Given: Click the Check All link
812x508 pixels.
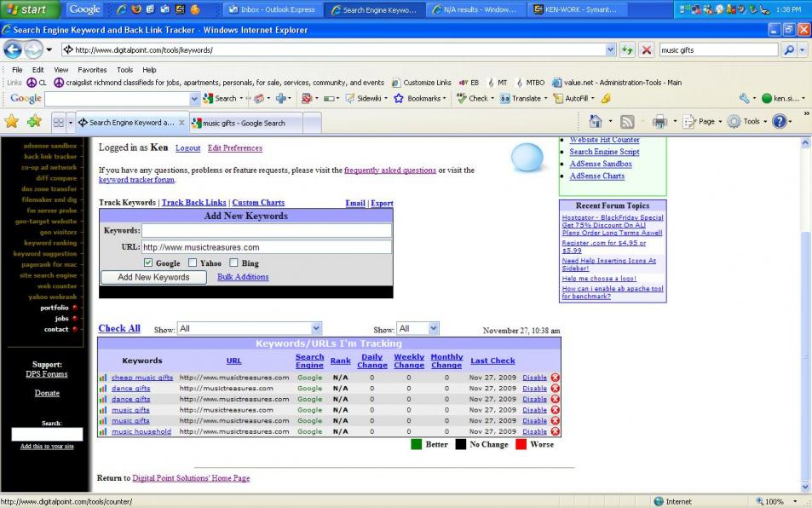Looking at the screenshot, I should click(x=119, y=328).
